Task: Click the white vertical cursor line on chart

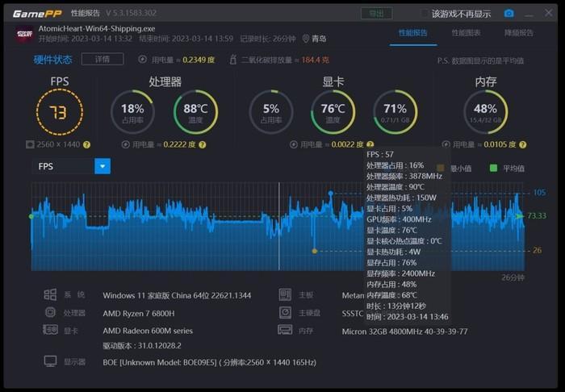Action: (279, 226)
